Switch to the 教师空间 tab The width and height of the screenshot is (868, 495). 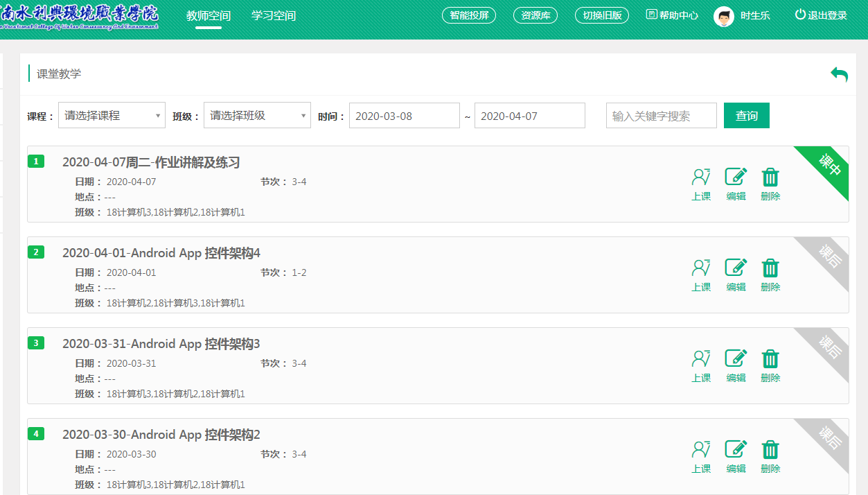(x=209, y=15)
